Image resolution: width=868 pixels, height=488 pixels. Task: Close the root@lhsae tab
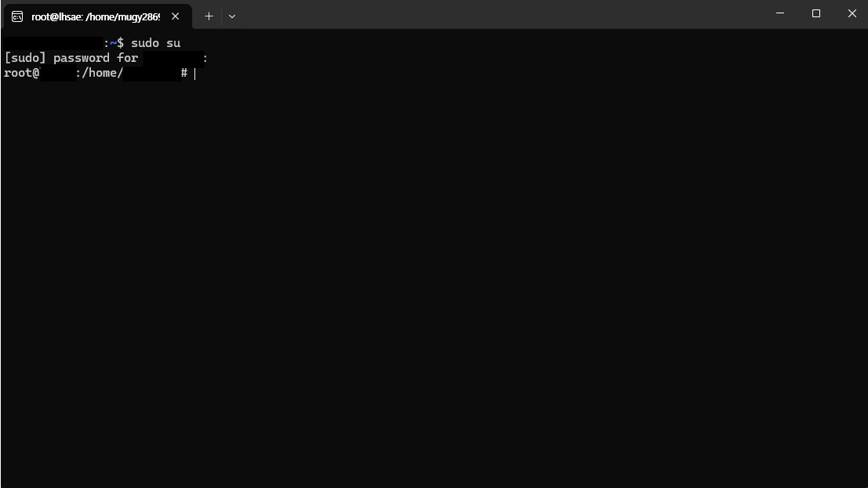point(176,16)
